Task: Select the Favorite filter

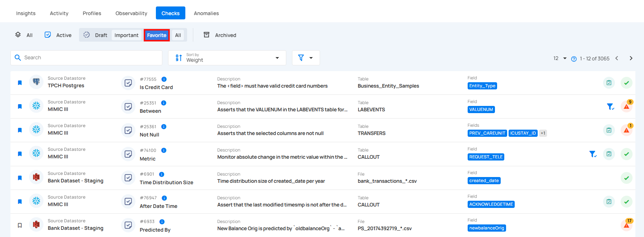Action: (157, 35)
